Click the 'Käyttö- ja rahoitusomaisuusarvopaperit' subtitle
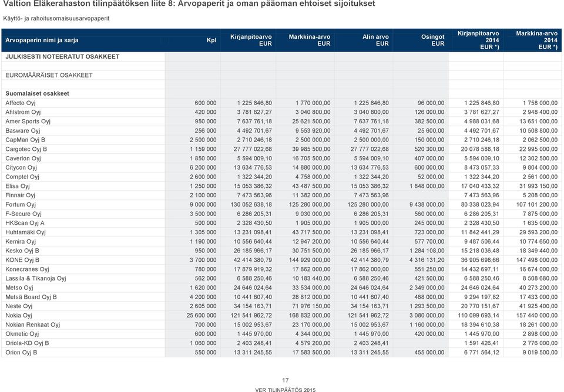Screen dimensions: 564x392 (56, 18)
